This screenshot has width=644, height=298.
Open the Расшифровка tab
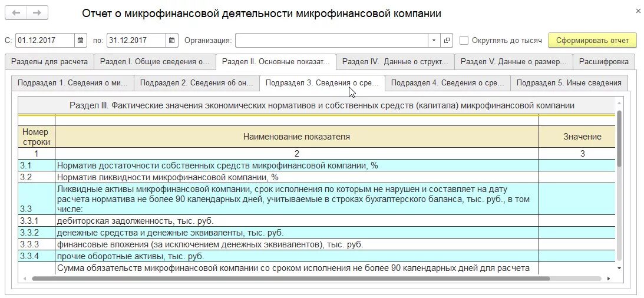tap(604, 62)
